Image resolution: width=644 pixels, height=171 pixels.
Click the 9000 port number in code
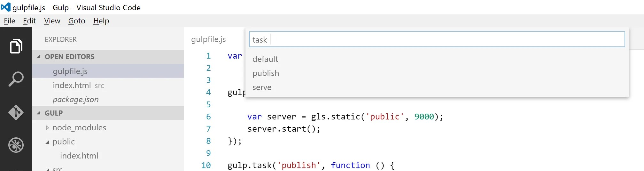tap(424, 117)
